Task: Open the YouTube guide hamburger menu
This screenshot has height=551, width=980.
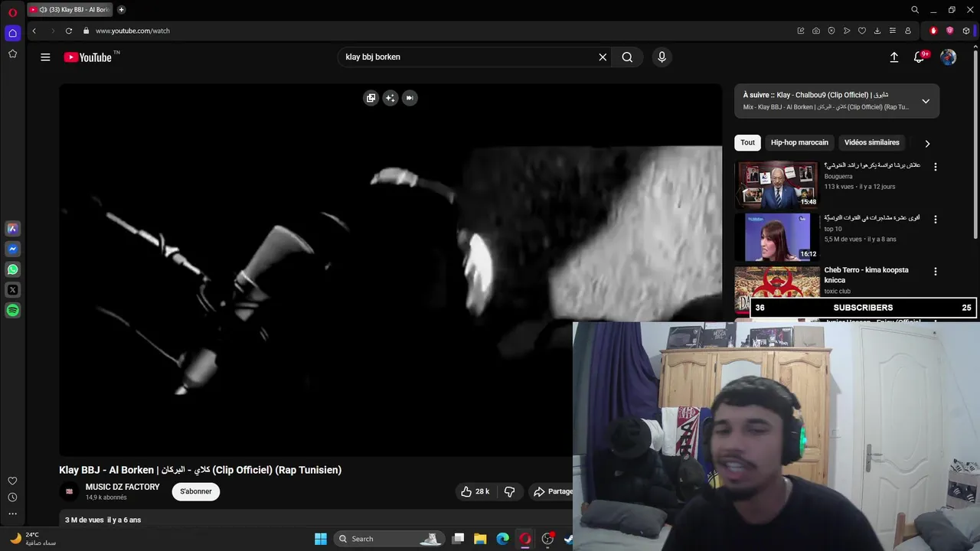Action: 45,57
